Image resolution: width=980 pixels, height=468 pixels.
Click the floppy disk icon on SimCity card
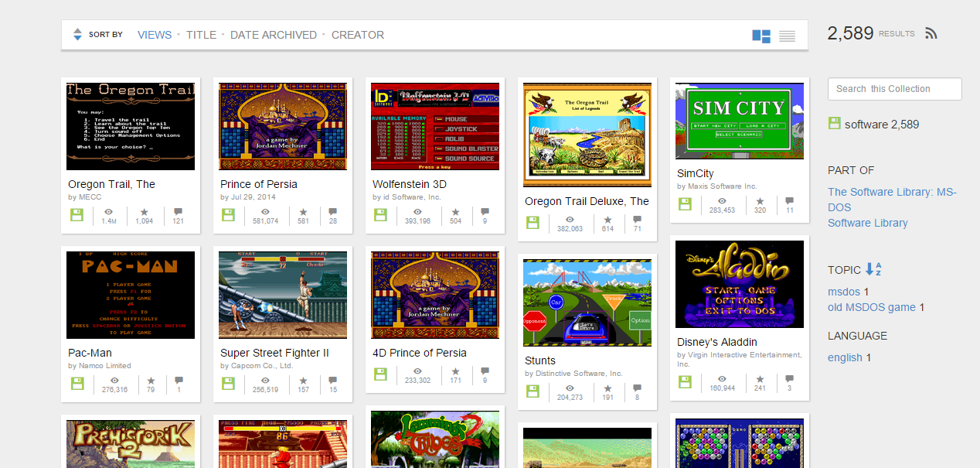(685, 203)
